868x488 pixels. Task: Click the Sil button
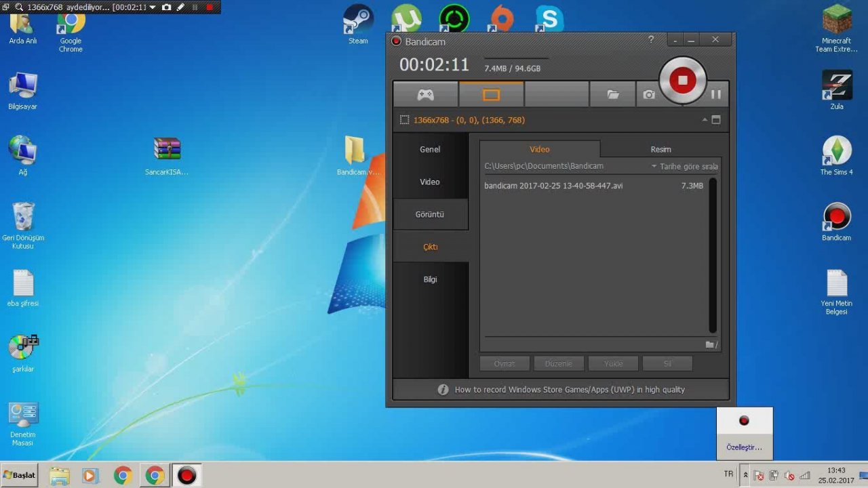coord(667,363)
